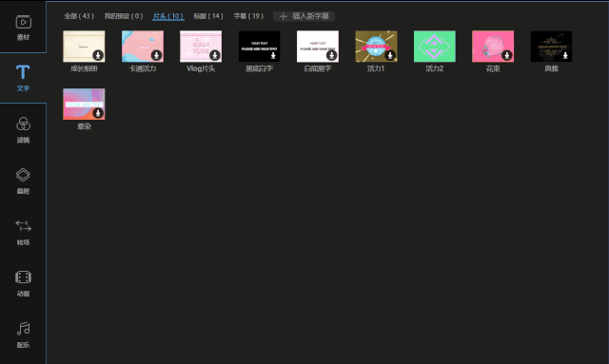609x364 pixels.
Task: Download the 花束 template via its arrow icon
Action: [506, 55]
